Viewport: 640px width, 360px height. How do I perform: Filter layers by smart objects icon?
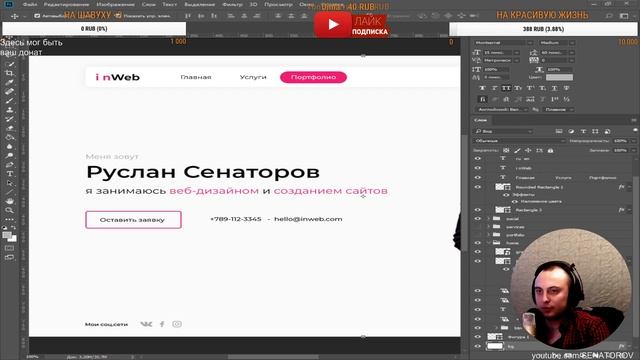607,131
